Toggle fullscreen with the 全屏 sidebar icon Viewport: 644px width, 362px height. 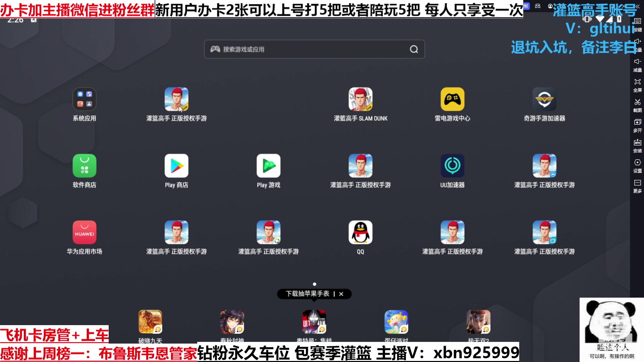637,81
